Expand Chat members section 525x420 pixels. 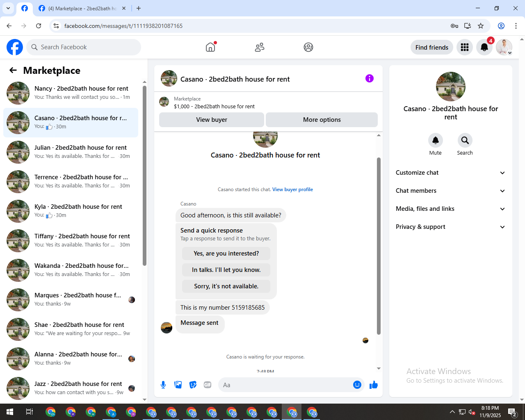pyautogui.click(x=450, y=191)
